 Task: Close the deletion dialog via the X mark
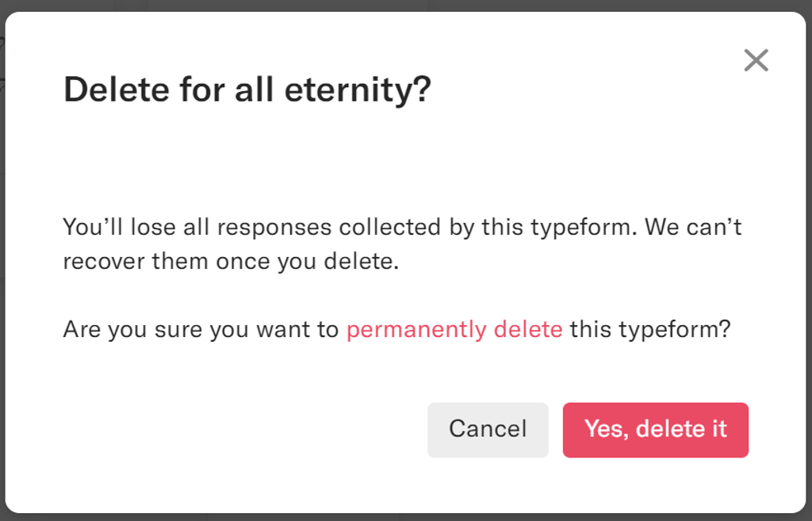click(x=756, y=60)
